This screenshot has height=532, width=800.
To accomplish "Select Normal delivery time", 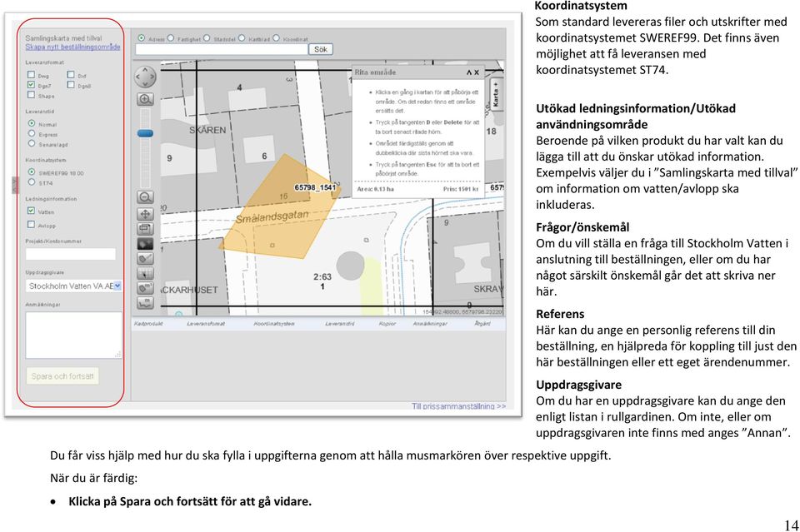I will point(32,123).
